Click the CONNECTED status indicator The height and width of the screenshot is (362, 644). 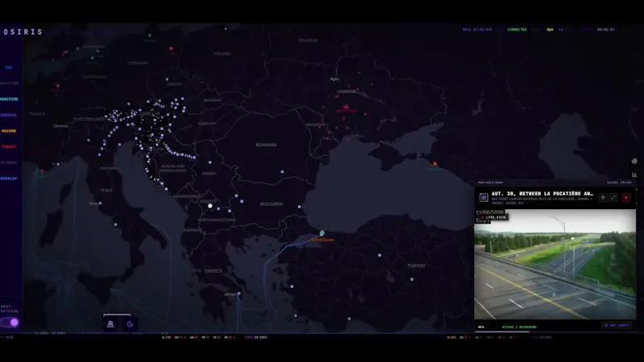point(517,30)
